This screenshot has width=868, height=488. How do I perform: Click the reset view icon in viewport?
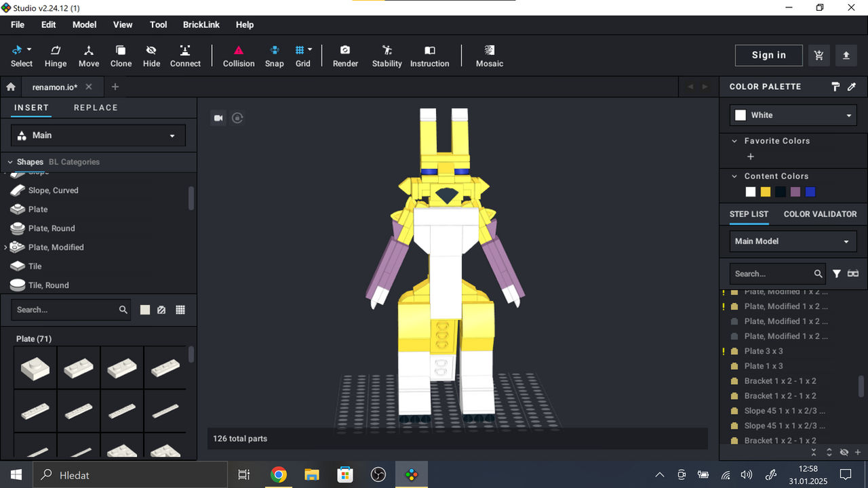237,118
